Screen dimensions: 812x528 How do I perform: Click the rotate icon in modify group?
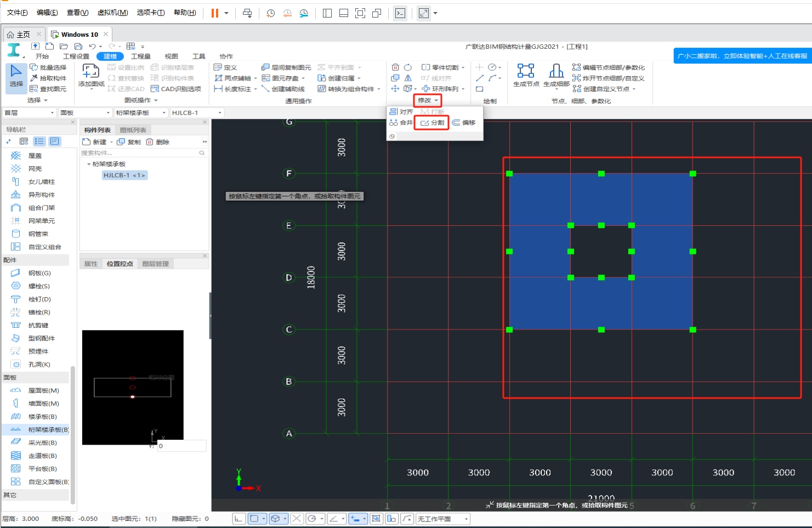coord(408,67)
